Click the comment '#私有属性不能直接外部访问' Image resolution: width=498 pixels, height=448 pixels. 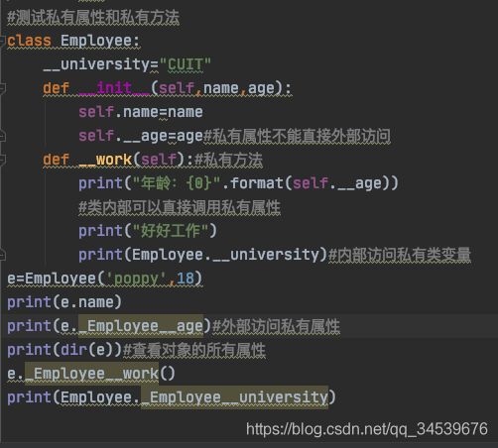point(297,136)
